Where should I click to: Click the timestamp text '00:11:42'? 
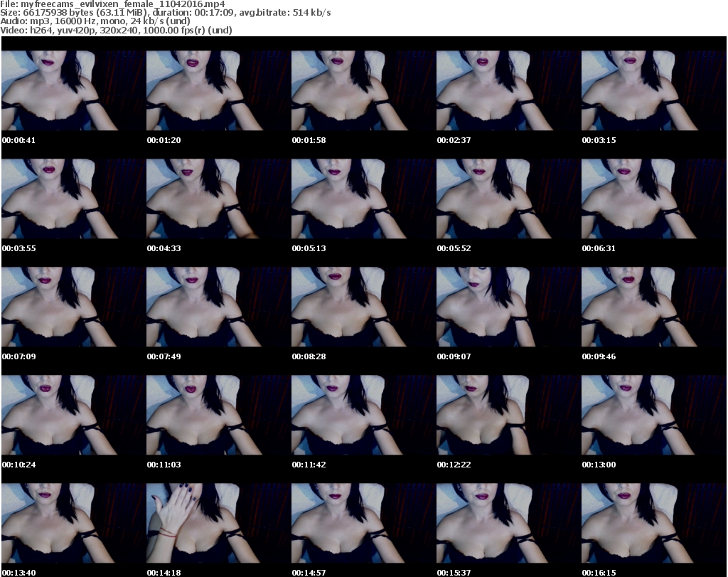(x=309, y=465)
